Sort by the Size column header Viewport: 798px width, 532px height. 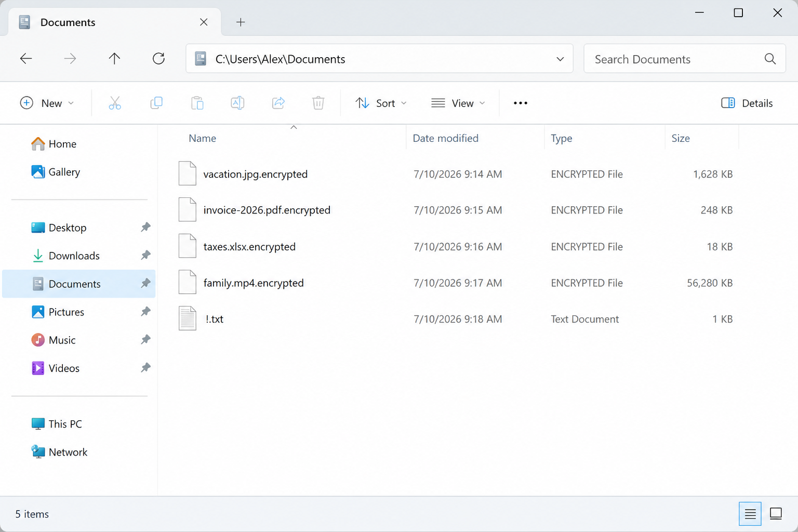tap(680, 138)
